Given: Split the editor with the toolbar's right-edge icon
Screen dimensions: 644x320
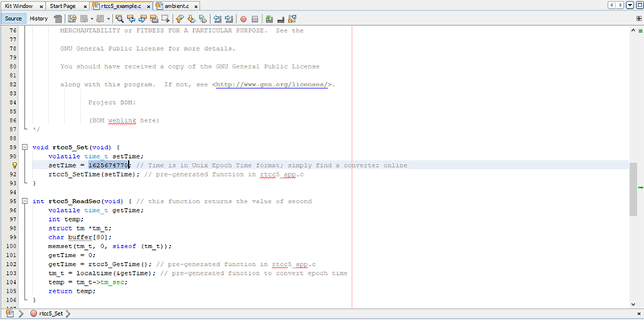Looking at the screenshot, I should tap(638, 19).
